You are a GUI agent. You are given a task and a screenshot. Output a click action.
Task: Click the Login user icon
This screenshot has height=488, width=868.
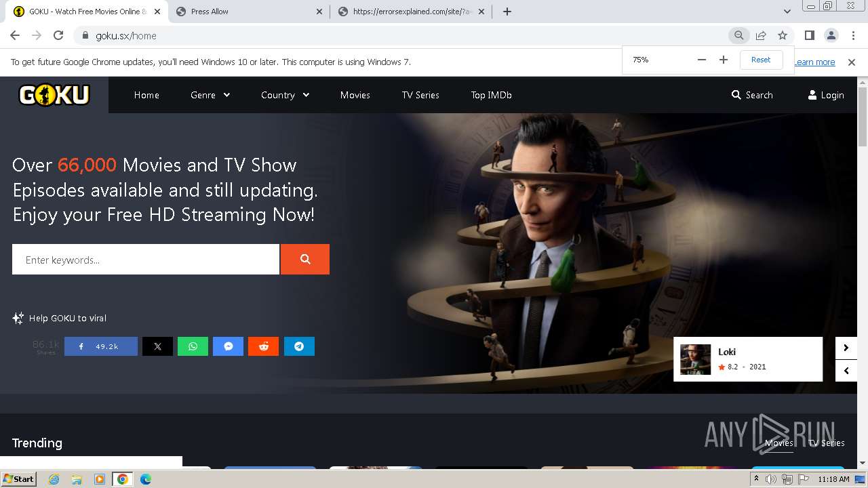[x=812, y=95]
